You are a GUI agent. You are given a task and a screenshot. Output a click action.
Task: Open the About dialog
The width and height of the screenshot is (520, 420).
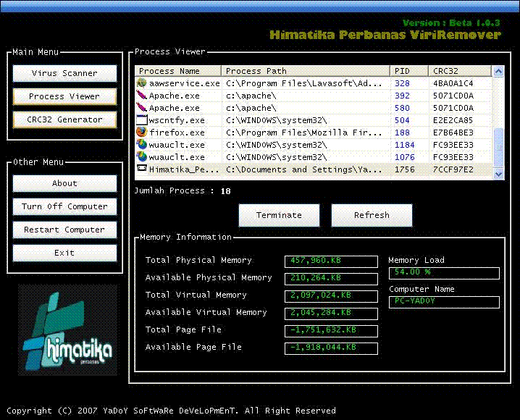point(64,183)
